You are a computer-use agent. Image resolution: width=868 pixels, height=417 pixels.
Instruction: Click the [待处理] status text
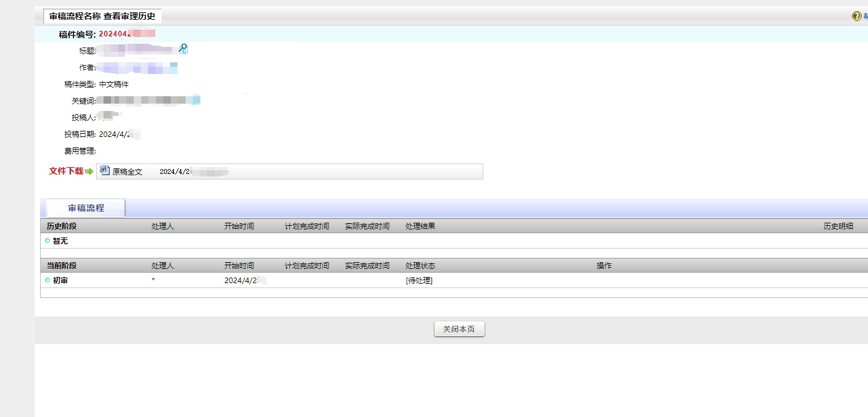(419, 281)
